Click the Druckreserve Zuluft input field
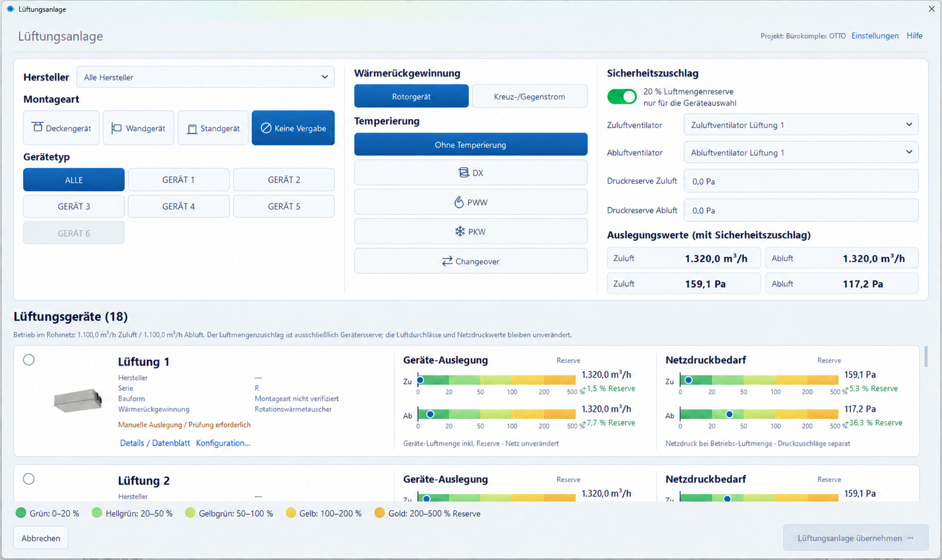Viewport: 942px width, 560px height. 801,181
